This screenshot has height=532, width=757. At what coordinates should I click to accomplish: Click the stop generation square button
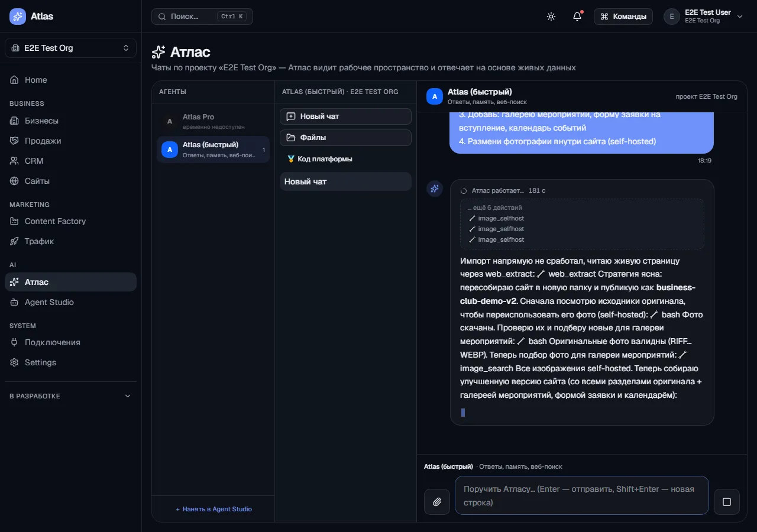727,502
